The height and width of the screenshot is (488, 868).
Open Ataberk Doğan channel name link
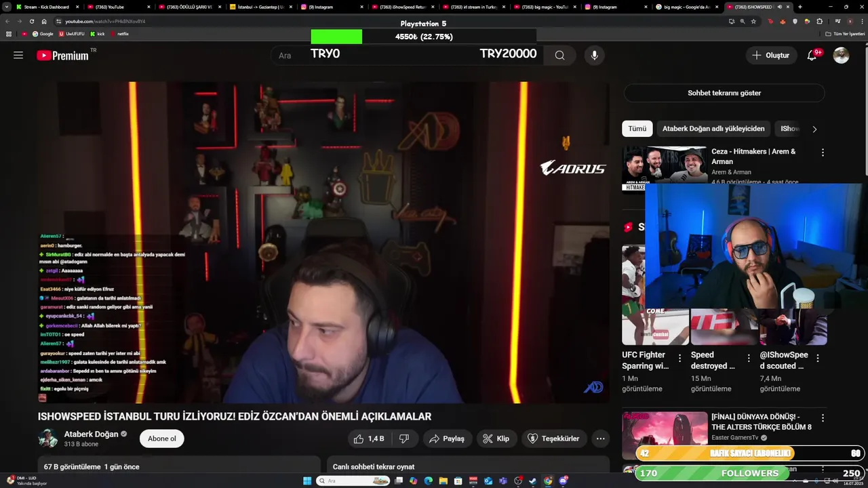point(91,434)
